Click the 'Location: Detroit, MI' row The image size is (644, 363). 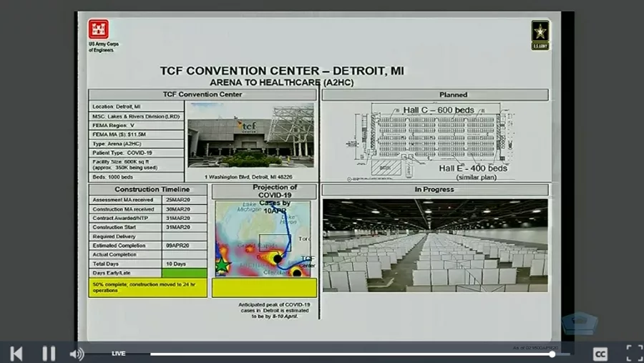[x=137, y=107]
